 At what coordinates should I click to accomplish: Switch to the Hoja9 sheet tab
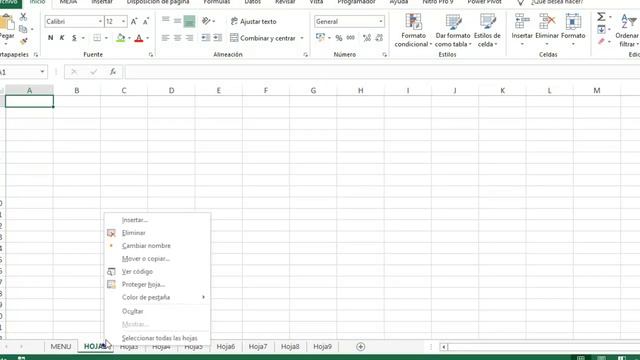[322, 347]
